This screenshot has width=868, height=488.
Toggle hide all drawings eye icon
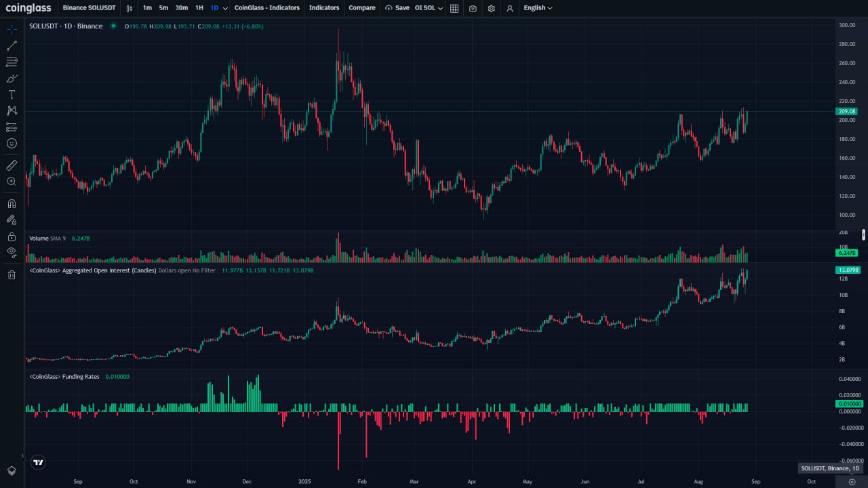[x=12, y=252]
